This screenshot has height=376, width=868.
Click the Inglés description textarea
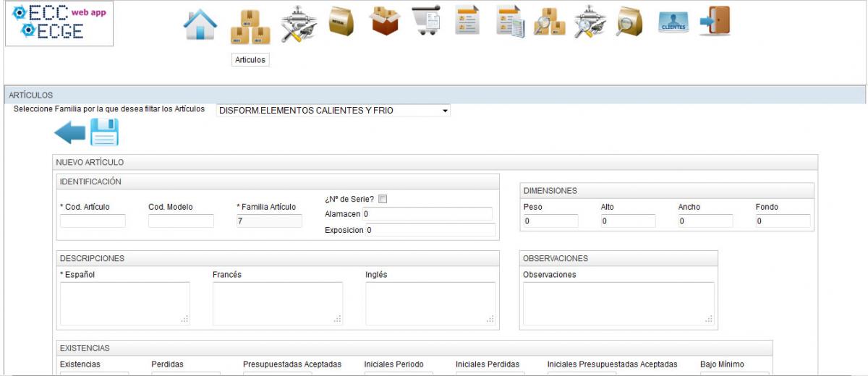[x=430, y=304]
